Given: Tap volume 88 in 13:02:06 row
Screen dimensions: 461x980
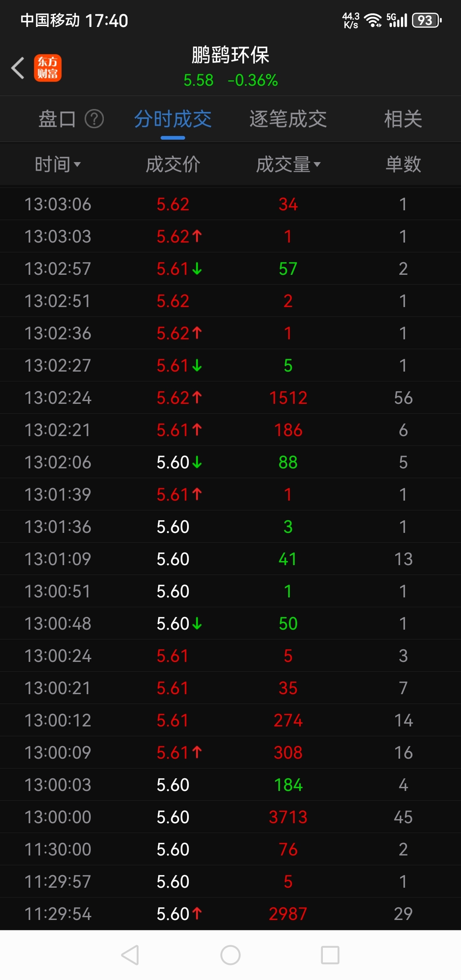Looking at the screenshot, I should [288, 462].
